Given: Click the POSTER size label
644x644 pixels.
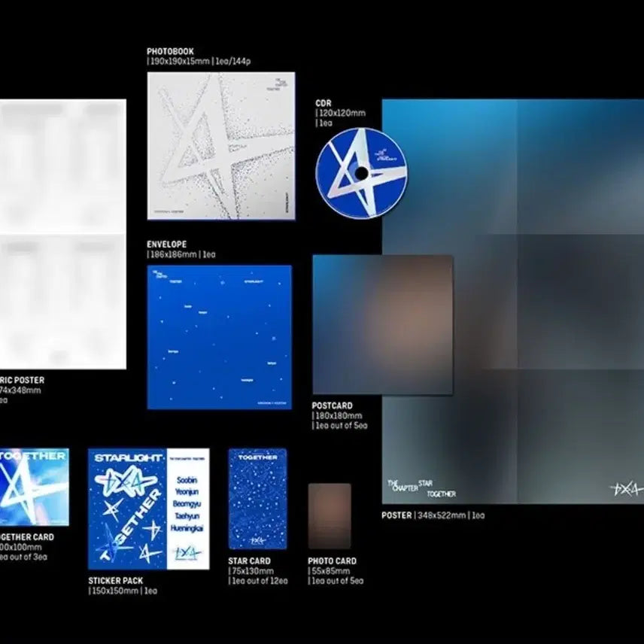Looking at the screenshot, I should [433, 515].
